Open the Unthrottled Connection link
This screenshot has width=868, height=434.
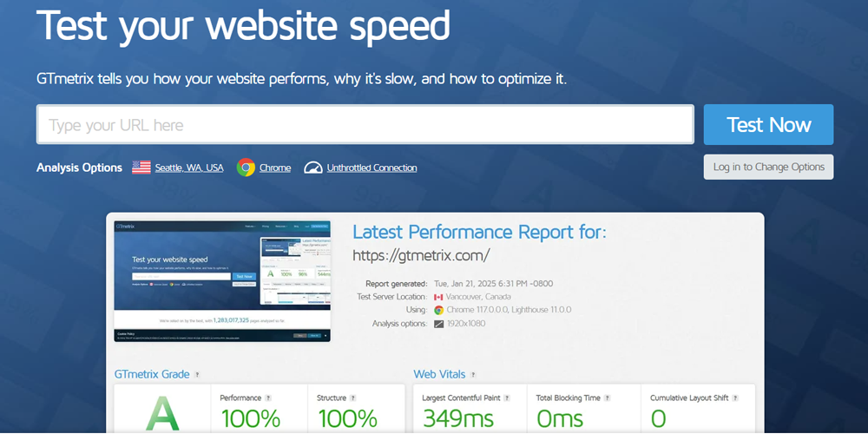(x=372, y=168)
